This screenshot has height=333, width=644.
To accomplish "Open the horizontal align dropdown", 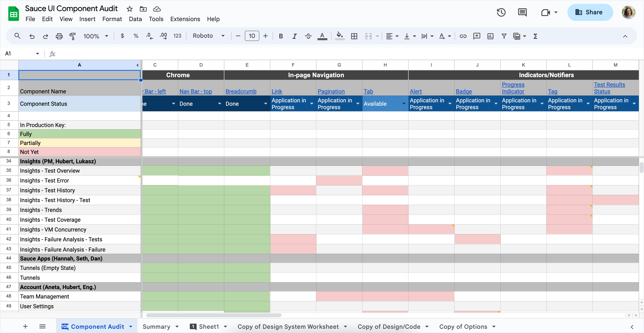I will pos(392,36).
